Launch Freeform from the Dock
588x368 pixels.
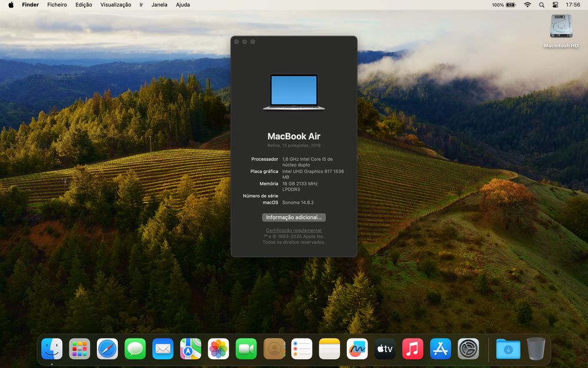click(x=357, y=349)
